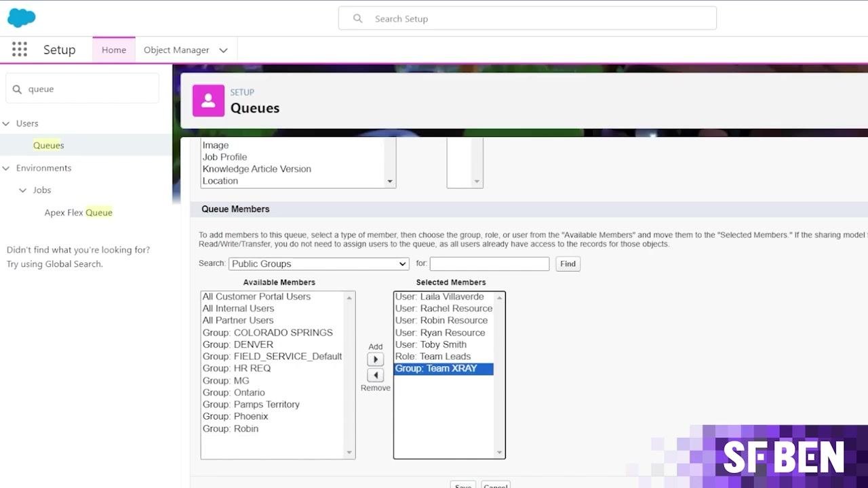Select Group: HR REQ
This screenshot has height=488, width=868.
(x=237, y=368)
